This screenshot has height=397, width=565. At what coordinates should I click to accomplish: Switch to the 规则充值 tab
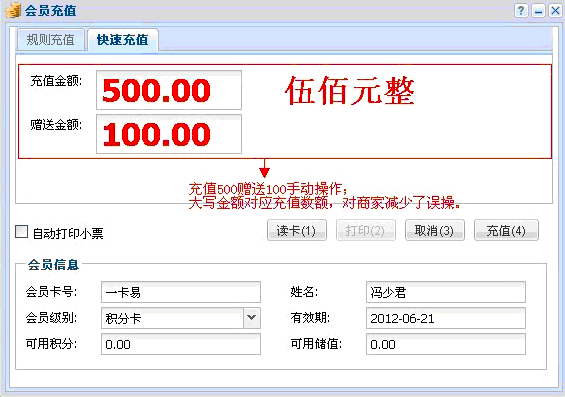pos(50,40)
